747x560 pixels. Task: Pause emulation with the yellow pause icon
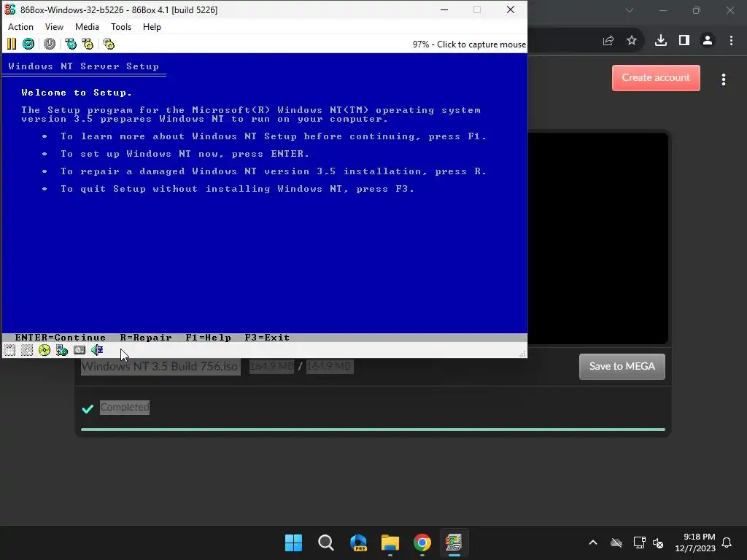coord(12,44)
